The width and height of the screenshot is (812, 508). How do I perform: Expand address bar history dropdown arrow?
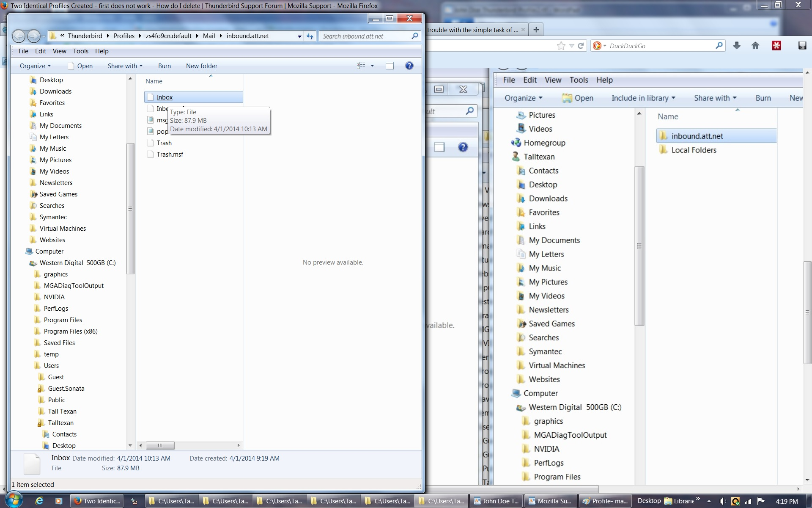pos(299,36)
